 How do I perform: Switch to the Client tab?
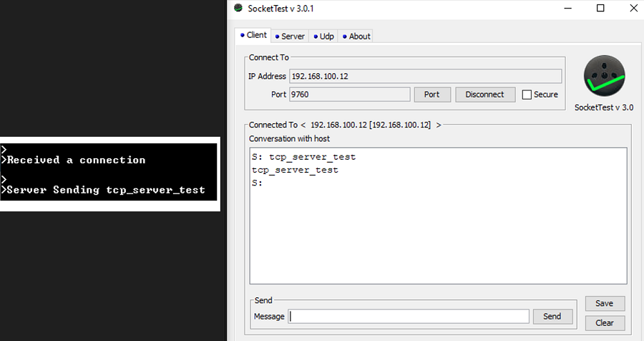click(253, 35)
